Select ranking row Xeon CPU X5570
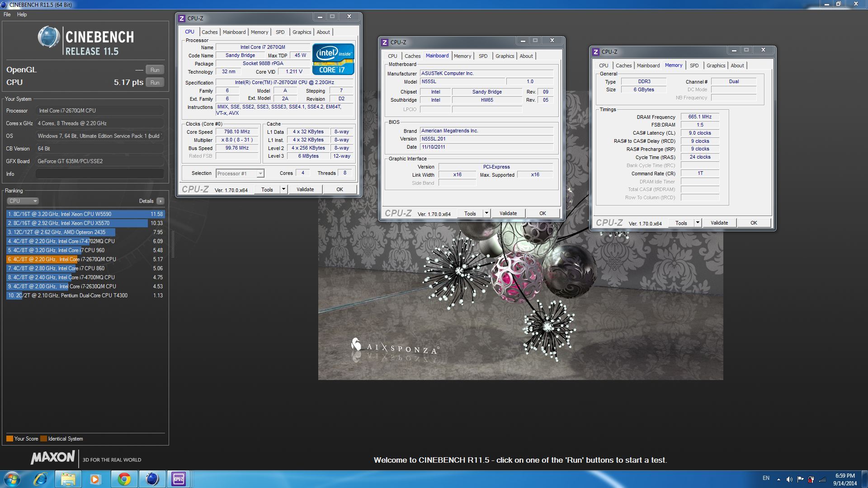This screenshot has height=488, width=868. 85,223
